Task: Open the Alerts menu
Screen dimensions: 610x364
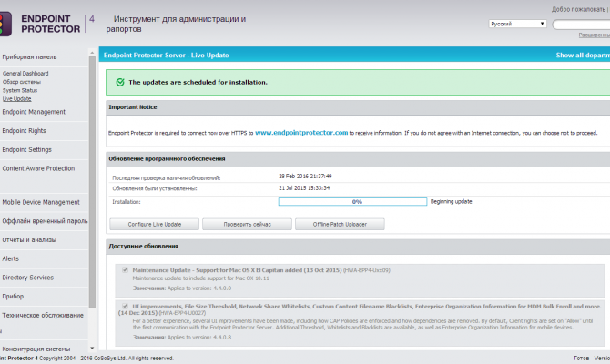Action: point(11,258)
